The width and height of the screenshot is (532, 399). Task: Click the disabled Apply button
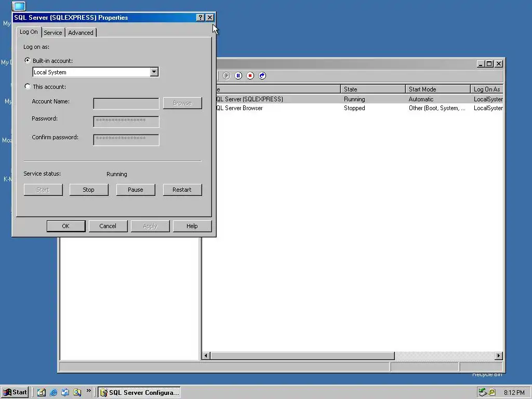coord(150,226)
